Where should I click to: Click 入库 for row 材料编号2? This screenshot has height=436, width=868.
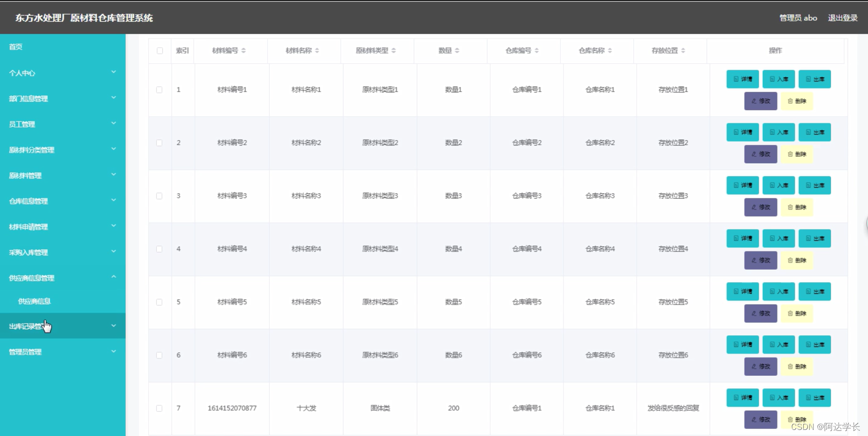pyautogui.click(x=778, y=132)
